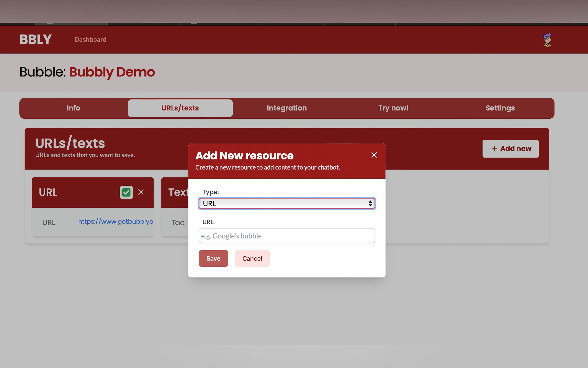Open the Try now! tab

click(x=393, y=108)
